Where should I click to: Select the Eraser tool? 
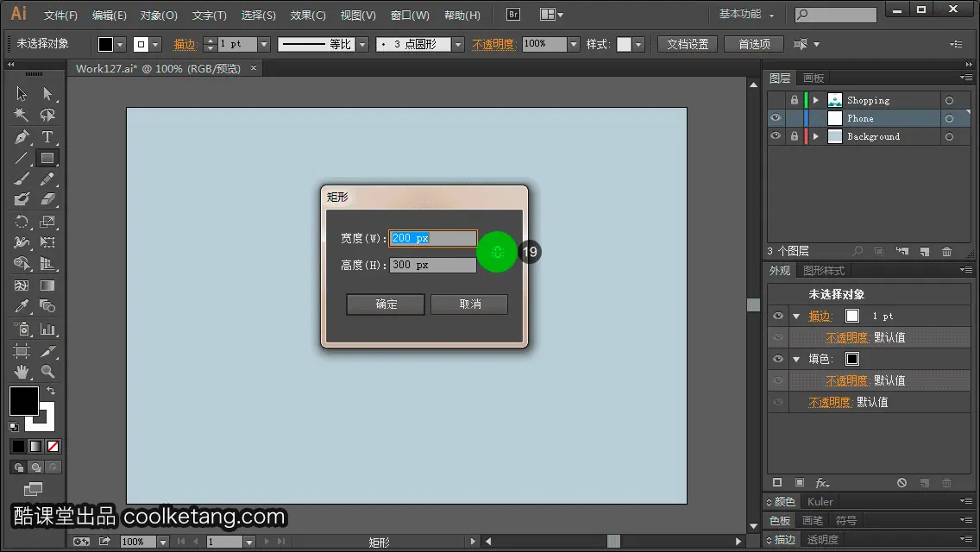(x=47, y=199)
